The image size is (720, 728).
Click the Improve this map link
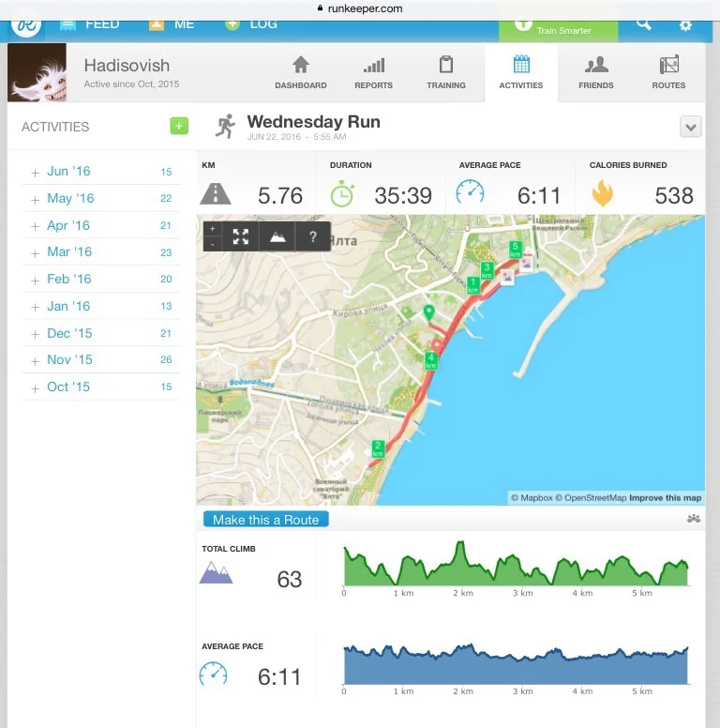point(665,498)
